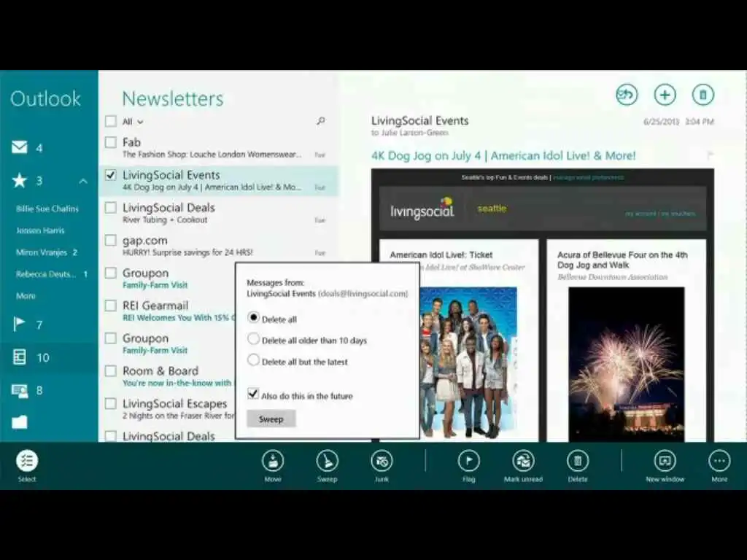Click the Delete icon in app bar
747x560 pixels.
tap(578, 461)
